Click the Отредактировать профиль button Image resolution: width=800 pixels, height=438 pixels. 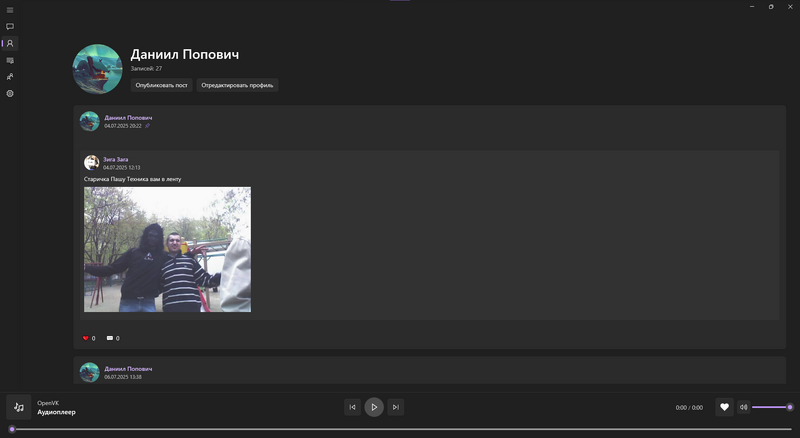(237, 85)
